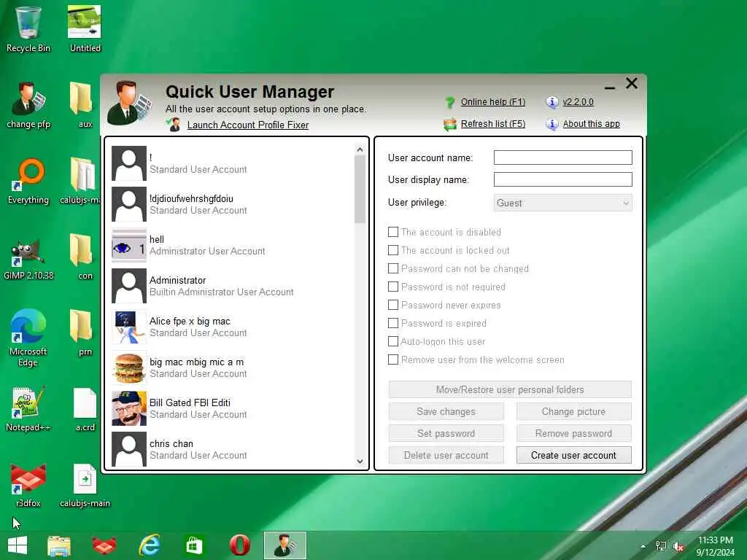
Task: Click the info icon beside v2.2.0.0
Action: (x=551, y=102)
